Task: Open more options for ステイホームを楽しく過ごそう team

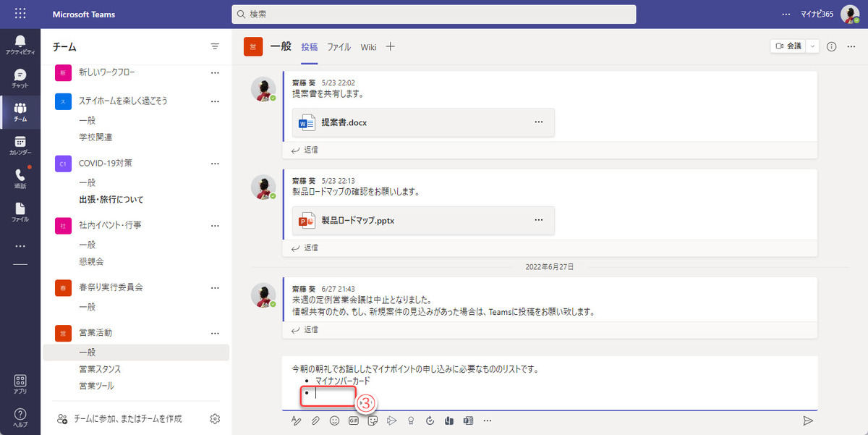Action: click(x=215, y=101)
